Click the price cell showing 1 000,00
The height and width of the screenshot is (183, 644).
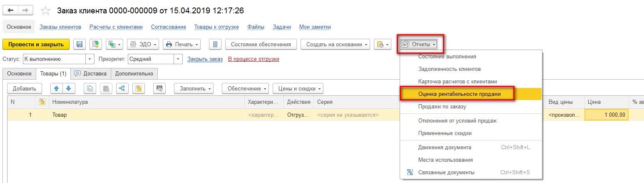[606, 115]
